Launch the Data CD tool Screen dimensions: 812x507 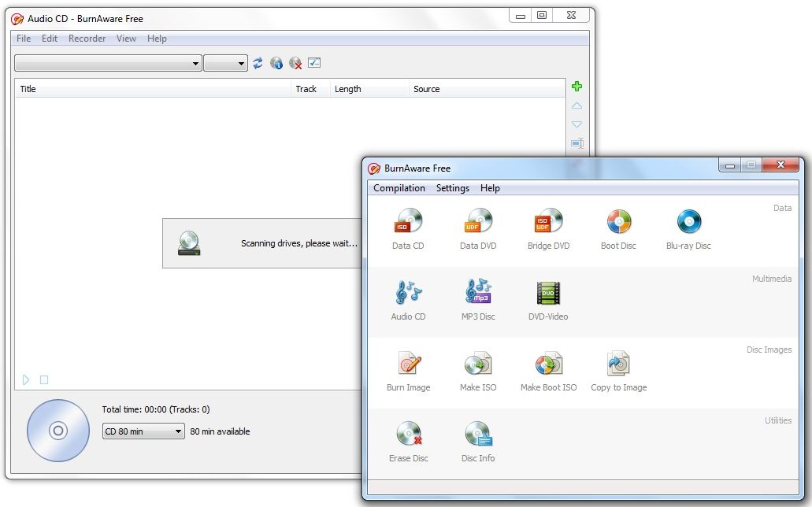(x=408, y=229)
